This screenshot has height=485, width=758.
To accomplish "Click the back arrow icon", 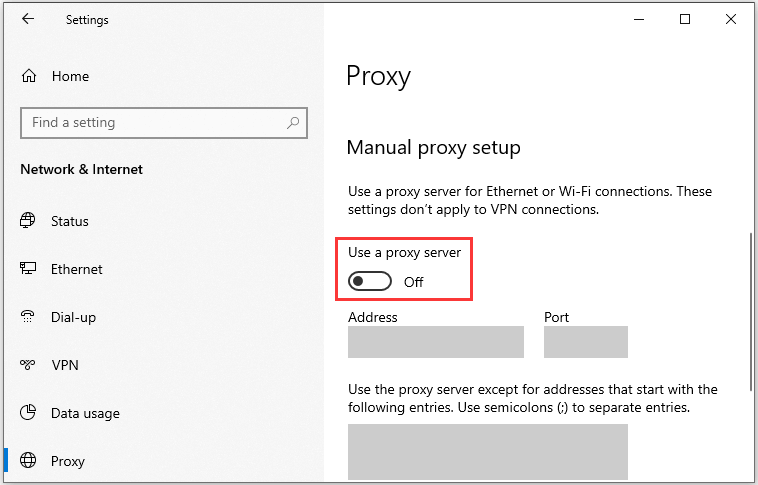I will click(28, 19).
